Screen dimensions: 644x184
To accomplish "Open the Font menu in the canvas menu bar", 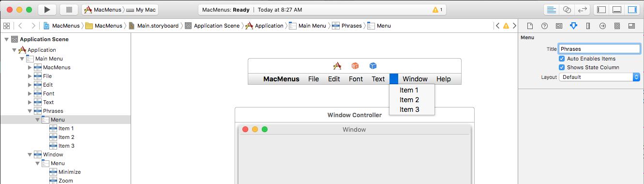I will tap(356, 79).
